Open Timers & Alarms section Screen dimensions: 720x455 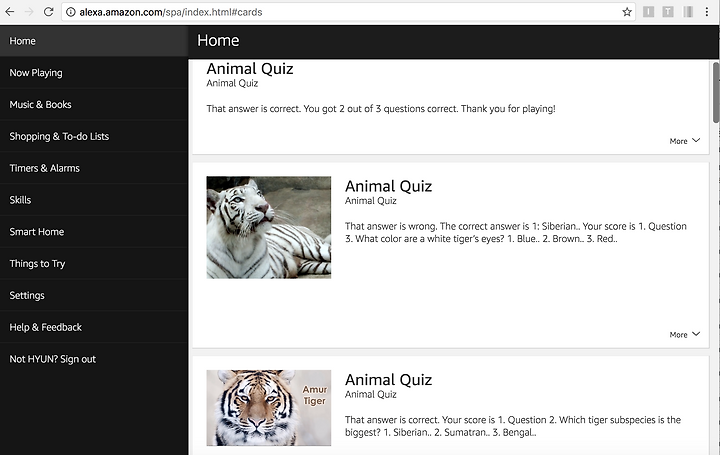coord(94,168)
